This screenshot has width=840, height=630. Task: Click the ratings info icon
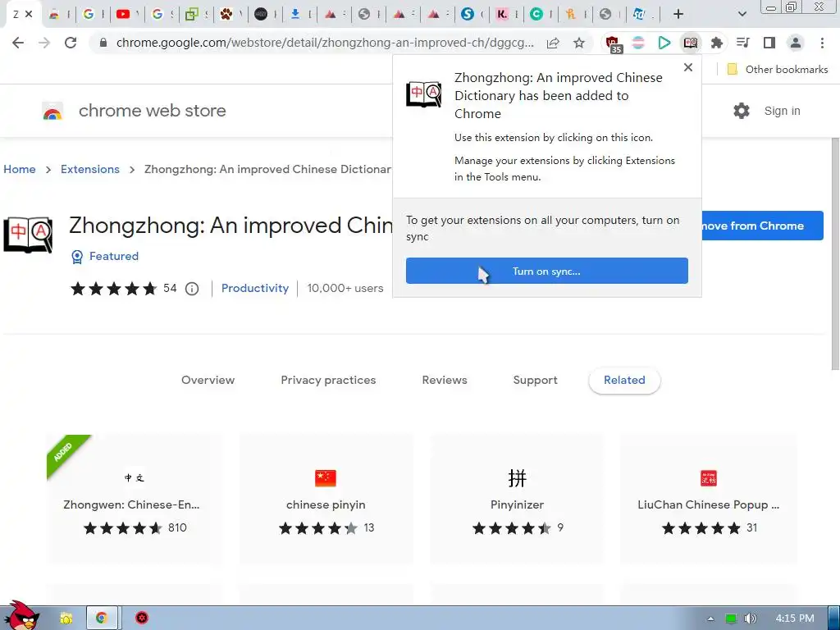[x=192, y=290]
